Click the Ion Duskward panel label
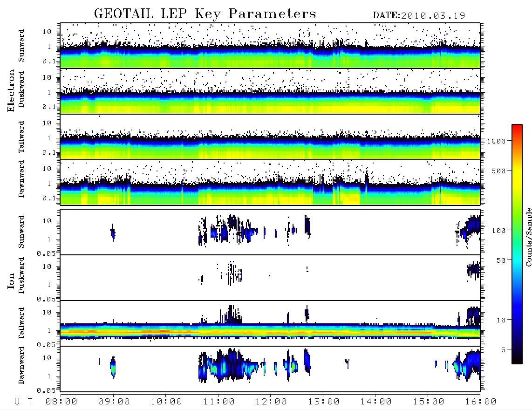 click(21, 275)
